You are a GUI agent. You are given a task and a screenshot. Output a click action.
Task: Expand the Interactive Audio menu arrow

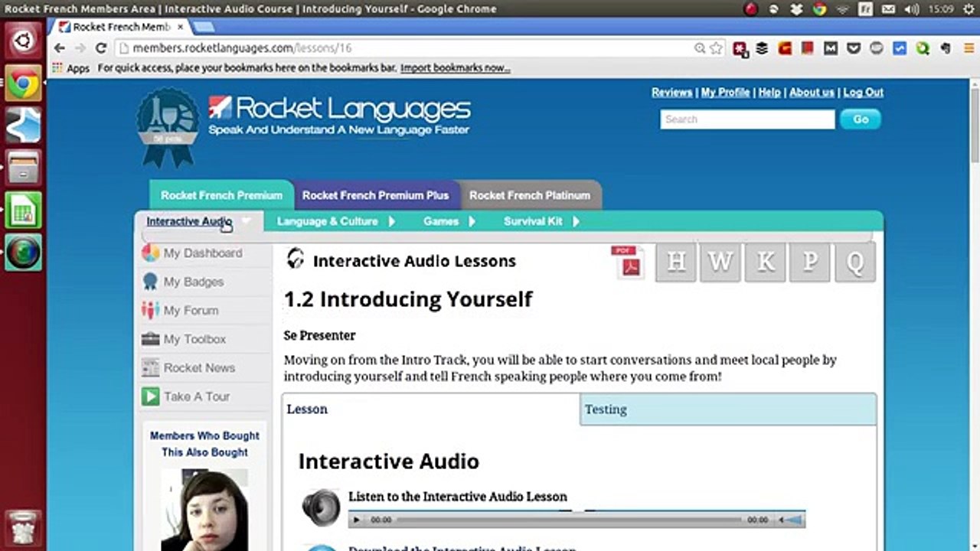(x=247, y=221)
